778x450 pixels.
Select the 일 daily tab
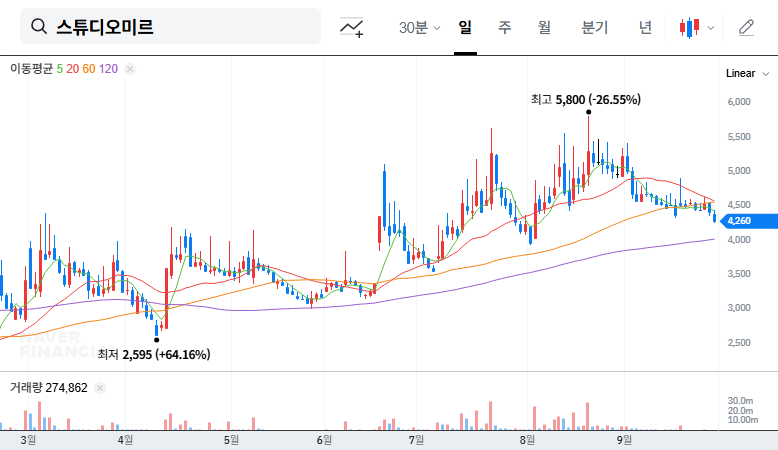(465, 27)
